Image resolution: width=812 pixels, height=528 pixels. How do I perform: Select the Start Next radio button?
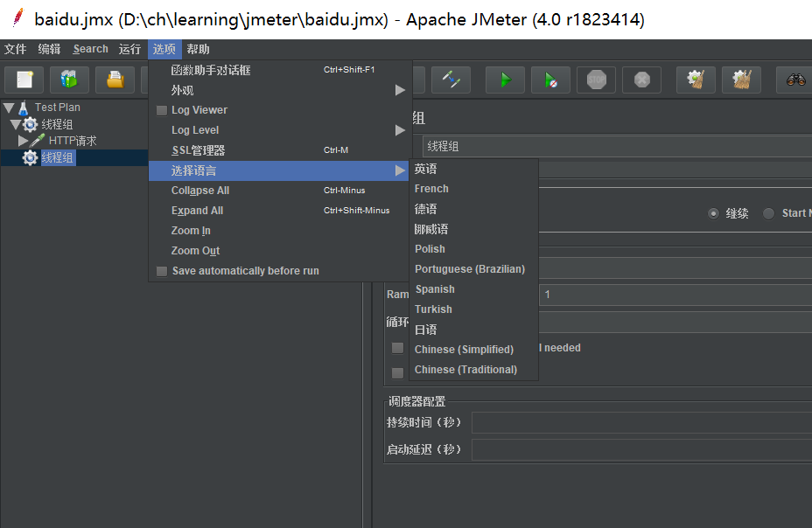(x=769, y=213)
